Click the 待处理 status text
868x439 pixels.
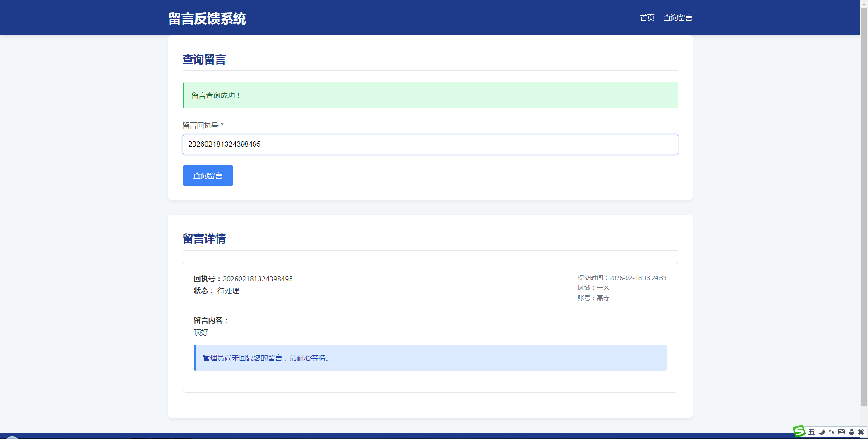tap(228, 291)
